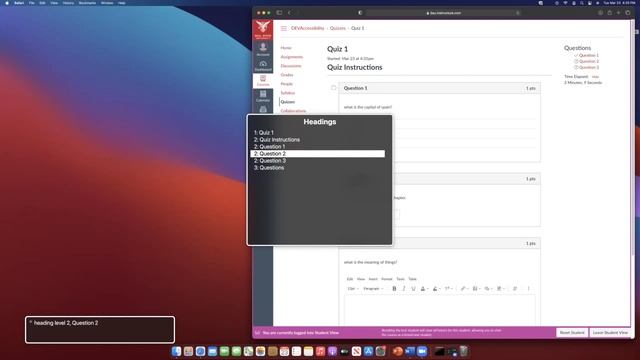Jump to Question 1 in Questions list
This screenshot has height=360, width=640.
589,55
